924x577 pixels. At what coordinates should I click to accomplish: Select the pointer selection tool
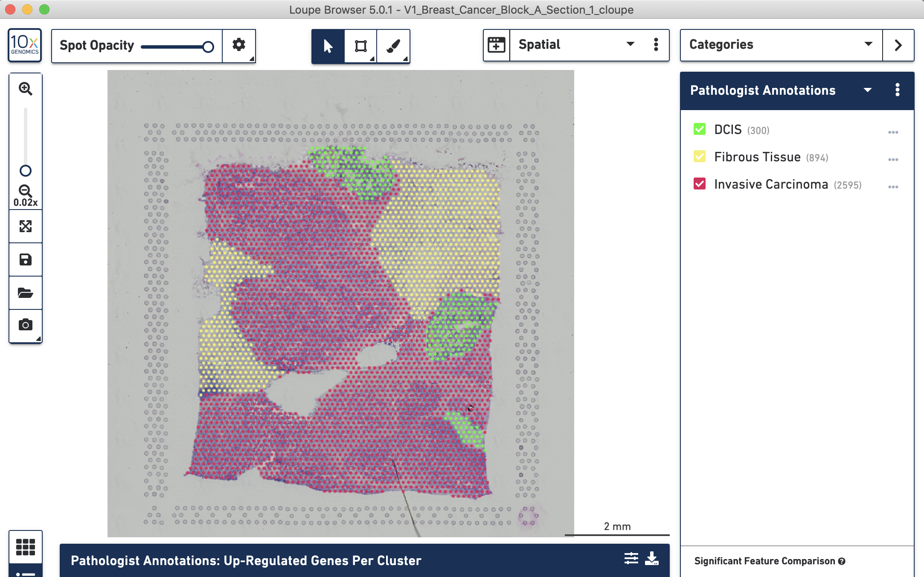328,46
